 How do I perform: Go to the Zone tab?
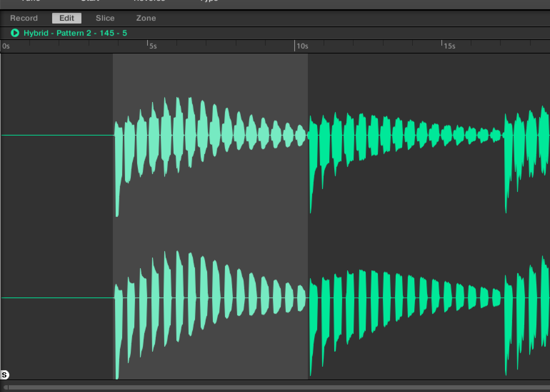coord(146,18)
